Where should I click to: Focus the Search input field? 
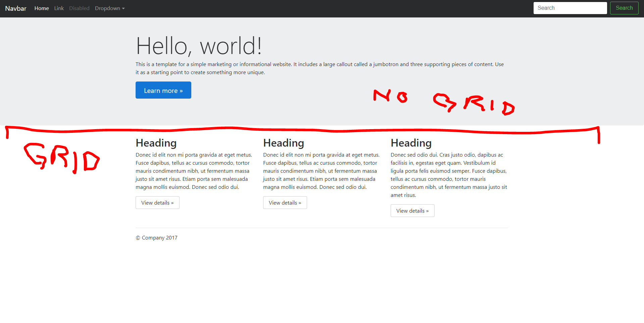(x=570, y=8)
